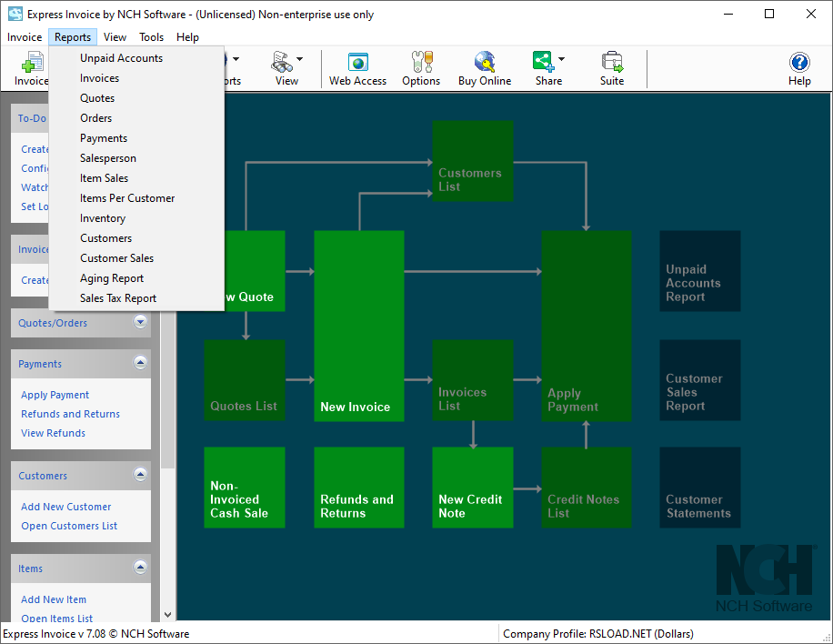Screen dimensions: 833x644
Task: Open the Customer Sales Report tile
Action: click(700, 380)
